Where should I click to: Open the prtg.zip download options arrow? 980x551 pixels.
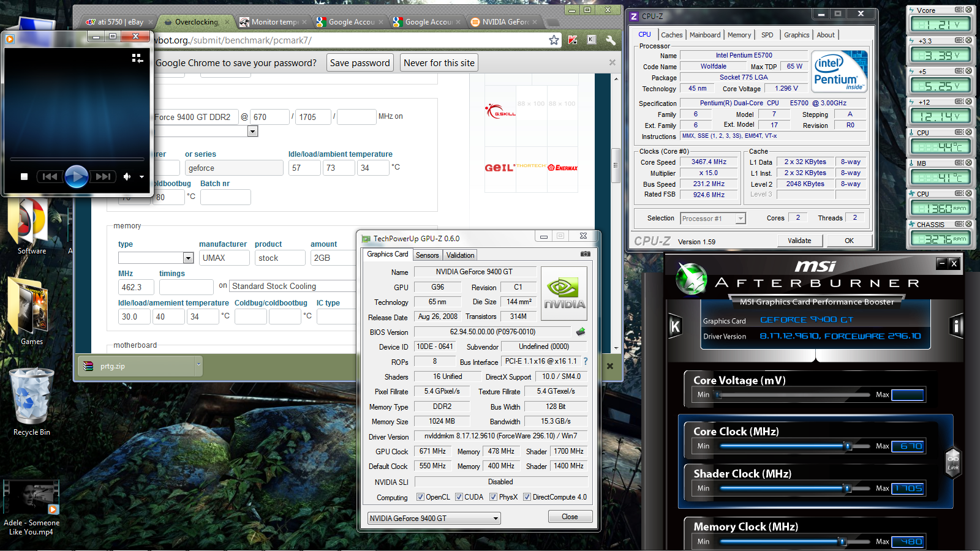coord(198,365)
